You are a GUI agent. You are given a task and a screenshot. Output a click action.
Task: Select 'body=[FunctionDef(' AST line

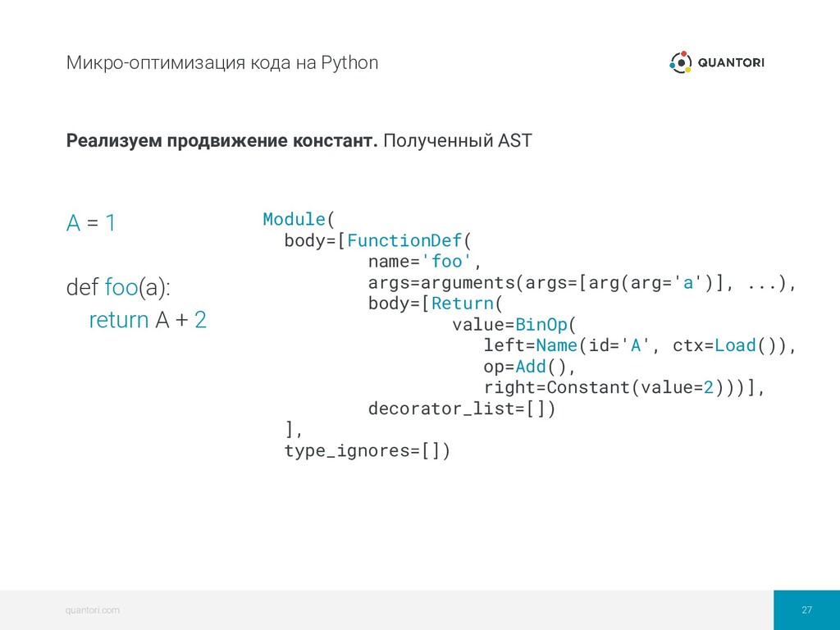click(x=377, y=240)
